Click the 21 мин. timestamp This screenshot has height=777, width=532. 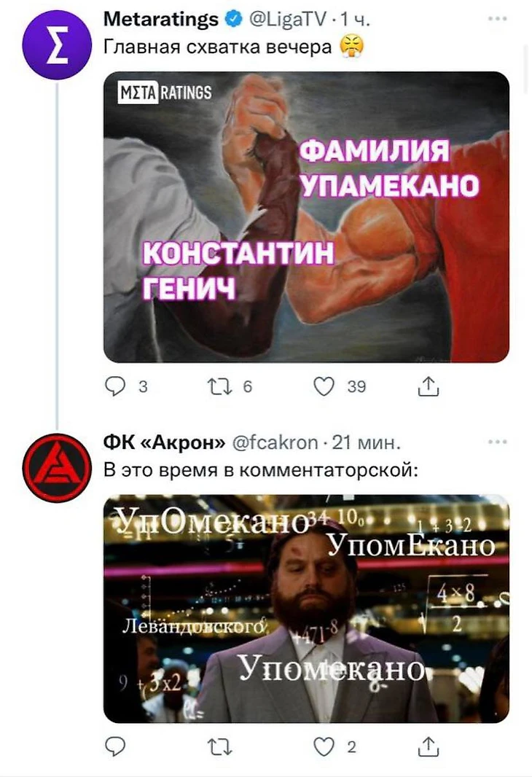click(366, 442)
